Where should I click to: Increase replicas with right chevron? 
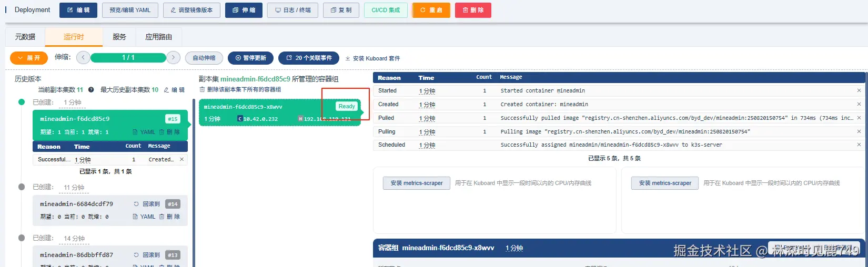[x=174, y=58]
